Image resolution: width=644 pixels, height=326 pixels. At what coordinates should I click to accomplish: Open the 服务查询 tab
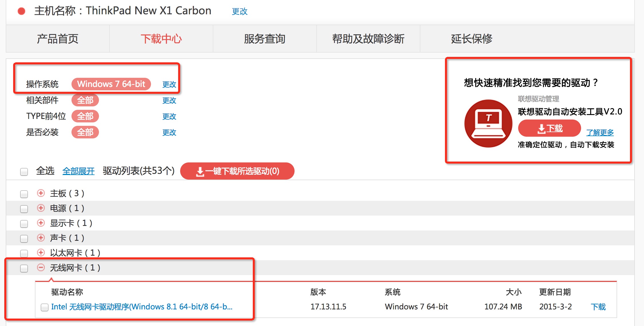click(x=265, y=39)
